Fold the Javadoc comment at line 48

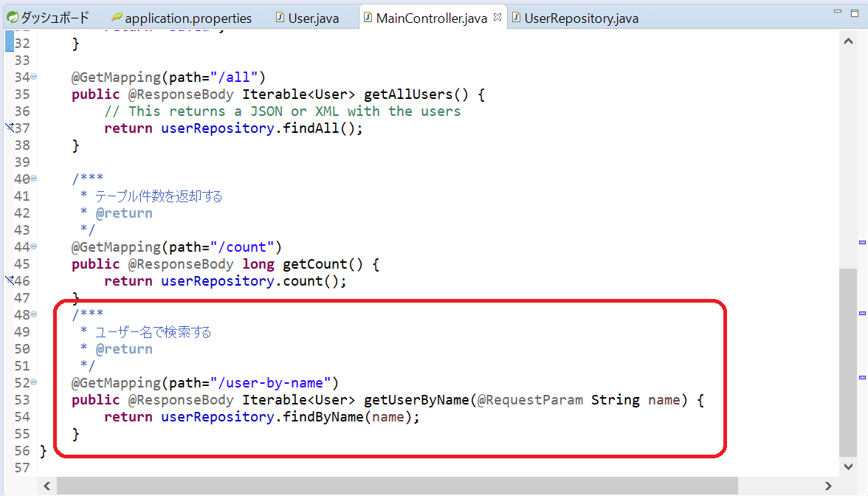tap(34, 314)
